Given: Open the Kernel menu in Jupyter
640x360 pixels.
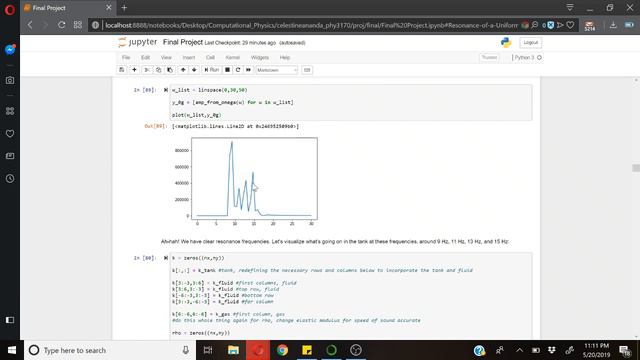Looking at the screenshot, I should [233, 58].
